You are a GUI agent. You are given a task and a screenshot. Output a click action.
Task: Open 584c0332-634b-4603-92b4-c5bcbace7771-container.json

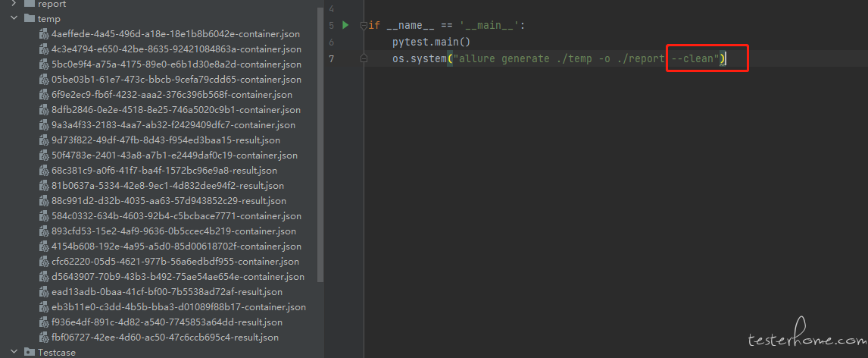[176, 215]
